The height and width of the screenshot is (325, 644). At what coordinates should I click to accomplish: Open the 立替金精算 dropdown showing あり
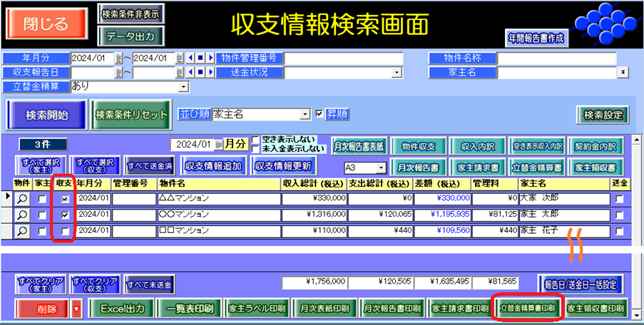pyautogui.click(x=184, y=86)
